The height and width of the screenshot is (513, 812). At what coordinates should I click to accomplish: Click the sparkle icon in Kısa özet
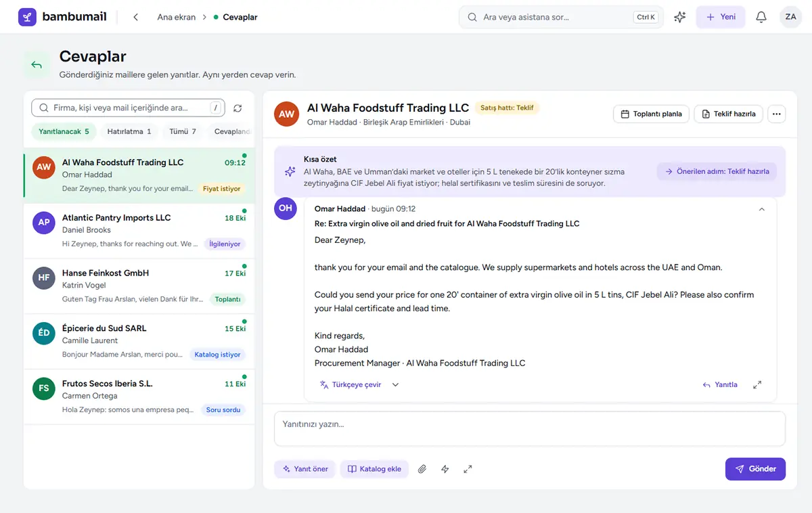point(290,172)
